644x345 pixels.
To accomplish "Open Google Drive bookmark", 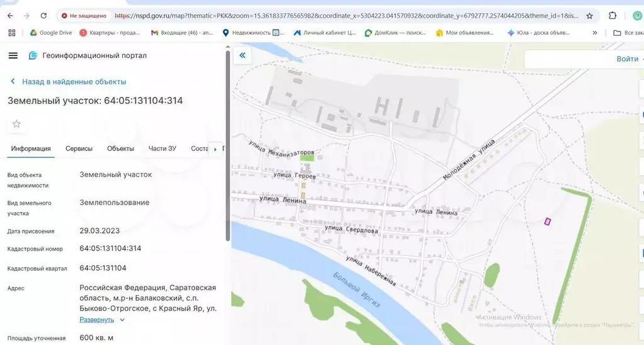I will [51, 33].
